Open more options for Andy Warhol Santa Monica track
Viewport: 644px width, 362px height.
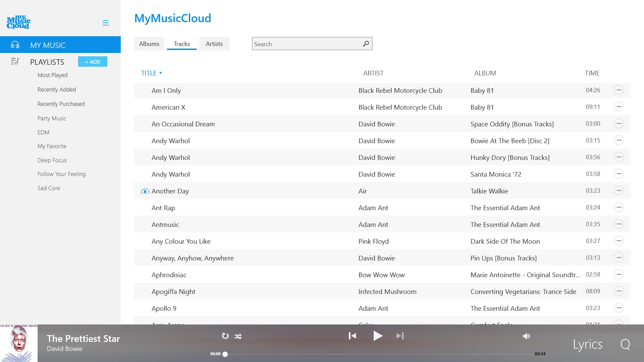coord(619,174)
